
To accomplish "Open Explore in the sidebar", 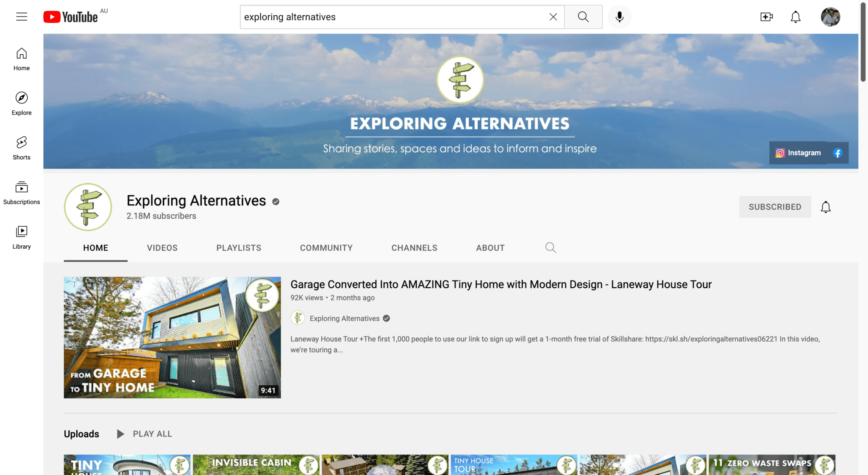I will (x=22, y=104).
